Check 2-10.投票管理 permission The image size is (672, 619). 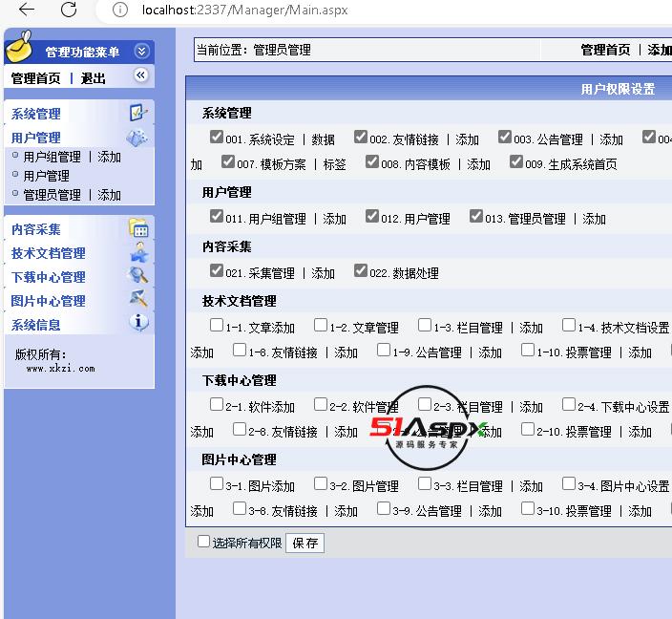click(x=528, y=430)
